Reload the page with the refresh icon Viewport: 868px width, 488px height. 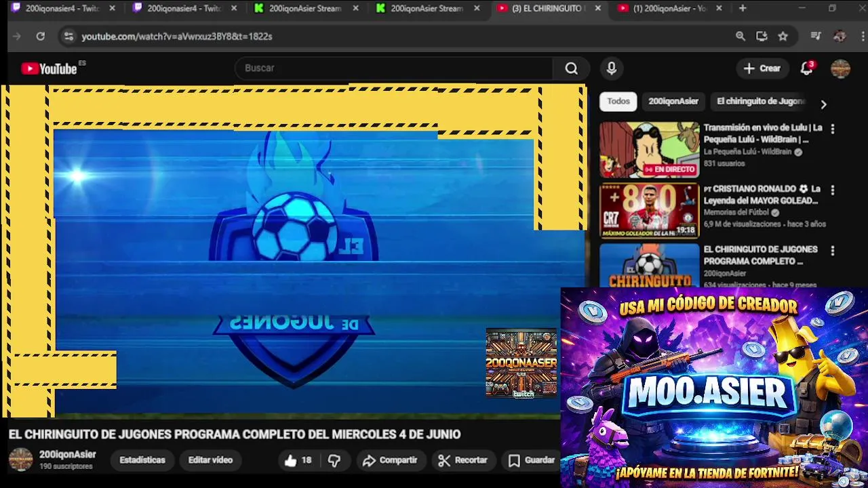click(40, 37)
